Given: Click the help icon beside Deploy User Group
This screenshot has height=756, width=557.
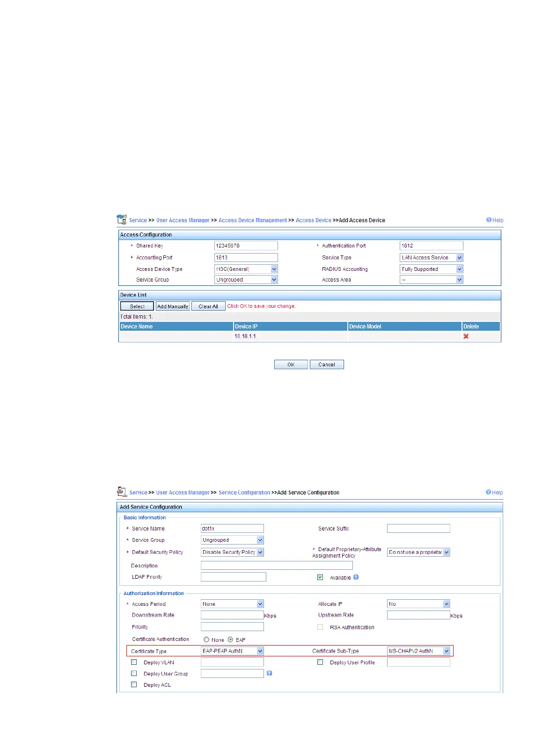Looking at the screenshot, I should [x=269, y=673].
